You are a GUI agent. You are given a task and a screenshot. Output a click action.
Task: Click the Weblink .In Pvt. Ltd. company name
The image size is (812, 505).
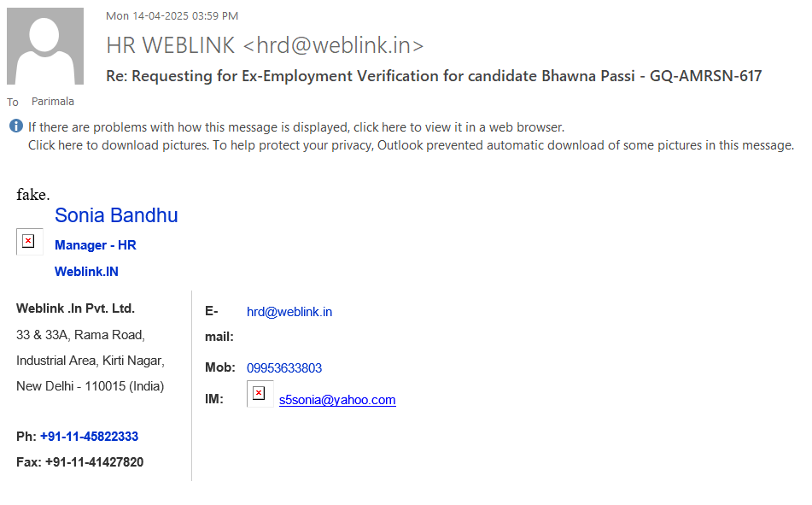click(x=75, y=308)
